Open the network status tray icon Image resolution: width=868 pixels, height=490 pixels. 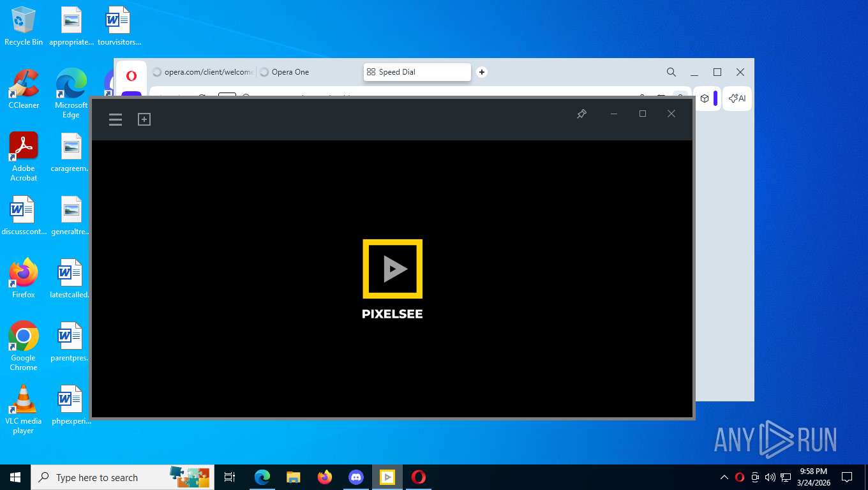(x=786, y=477)
